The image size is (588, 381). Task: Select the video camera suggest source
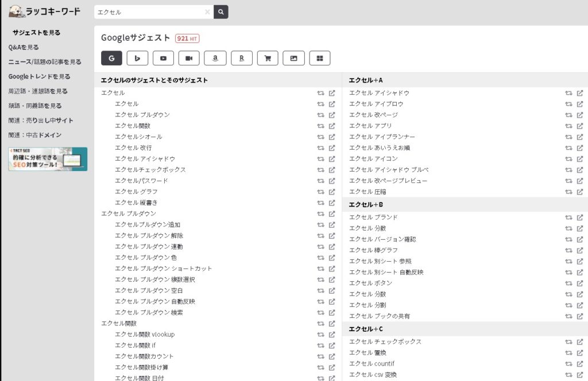189,58
